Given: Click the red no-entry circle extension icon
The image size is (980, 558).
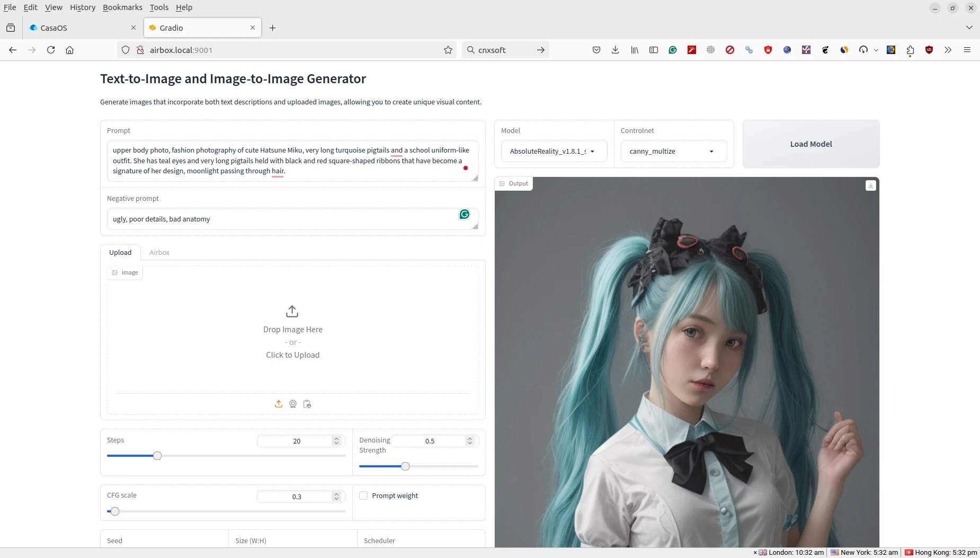Looking at the screenshot, I should click(730, 50).
